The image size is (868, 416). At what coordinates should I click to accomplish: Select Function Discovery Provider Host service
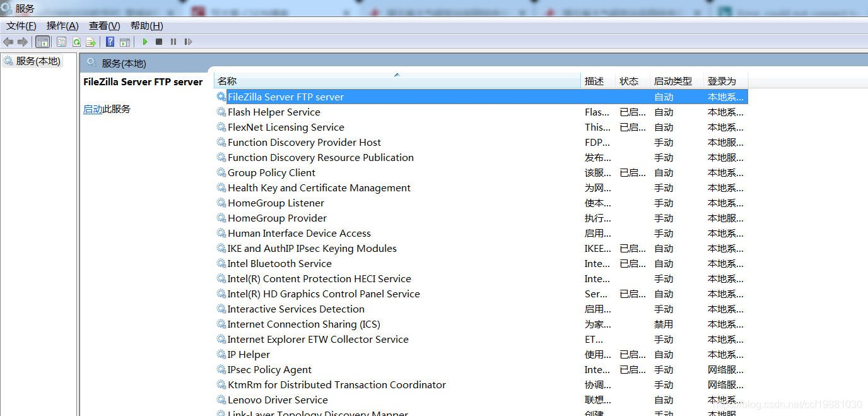coord(304,142)
